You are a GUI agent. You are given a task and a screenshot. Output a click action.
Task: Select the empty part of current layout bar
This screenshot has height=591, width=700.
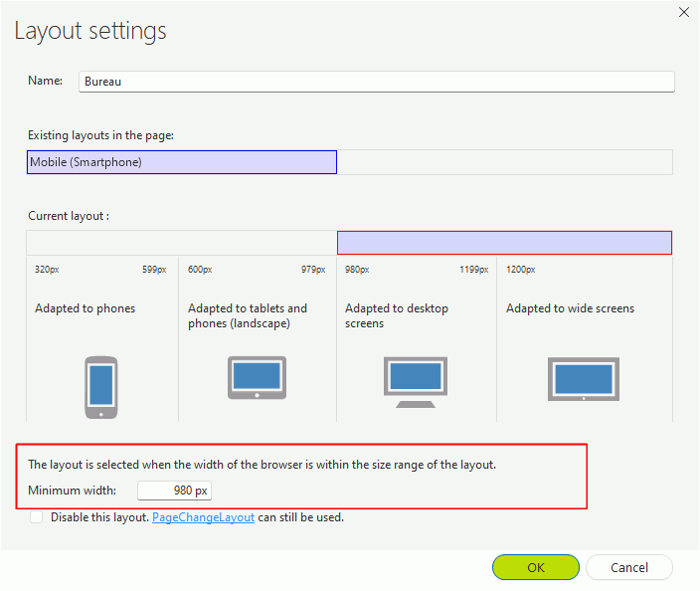(182, 243)
